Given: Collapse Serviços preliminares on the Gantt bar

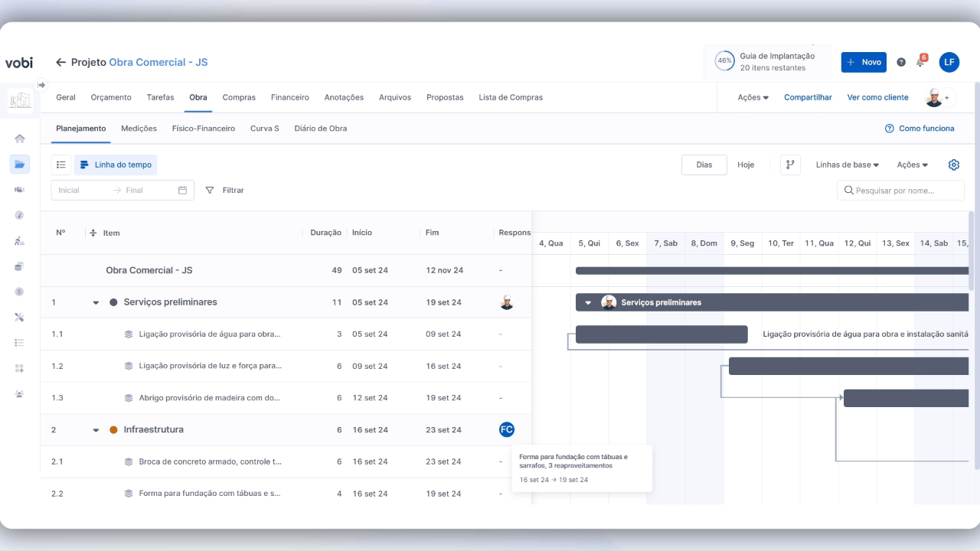Looking at the screenshot, I should pyautogui.click(x=588, y=302).
